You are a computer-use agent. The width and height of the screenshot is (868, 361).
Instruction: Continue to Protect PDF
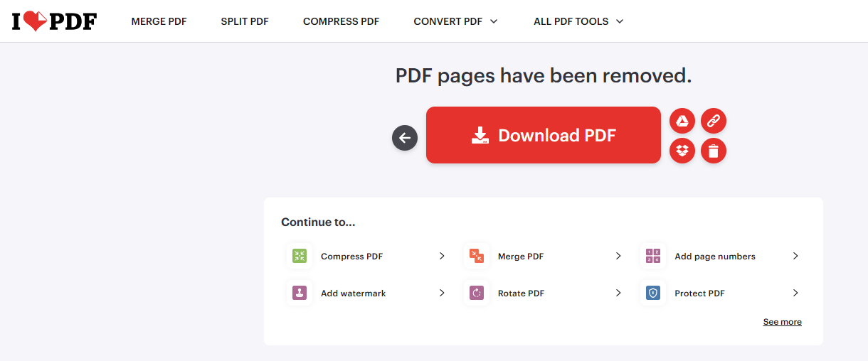click(x=699, y=293)
